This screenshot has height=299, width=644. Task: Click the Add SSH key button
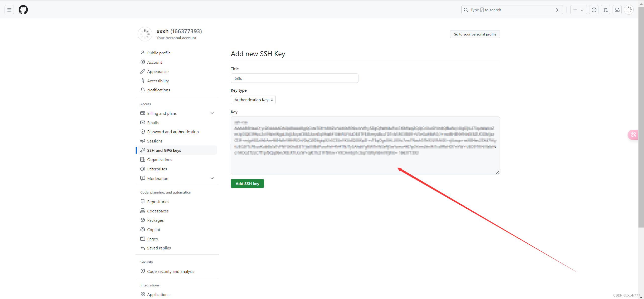pos(247,183)
